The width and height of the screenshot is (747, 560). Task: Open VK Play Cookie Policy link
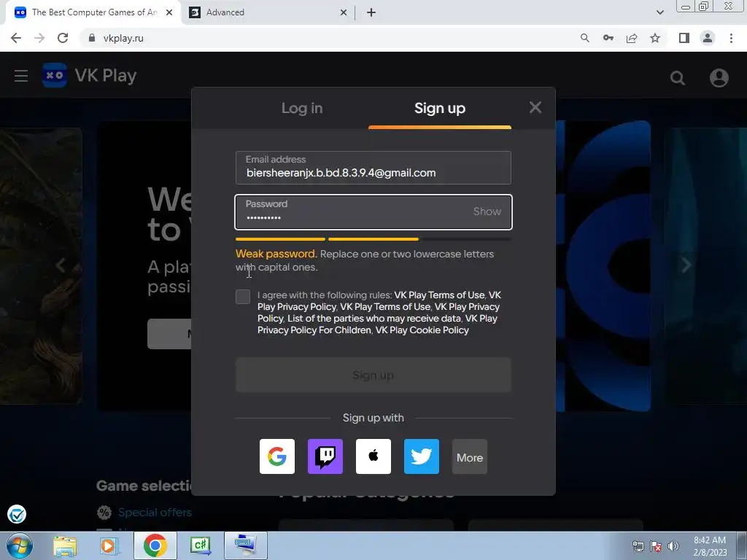422,330
